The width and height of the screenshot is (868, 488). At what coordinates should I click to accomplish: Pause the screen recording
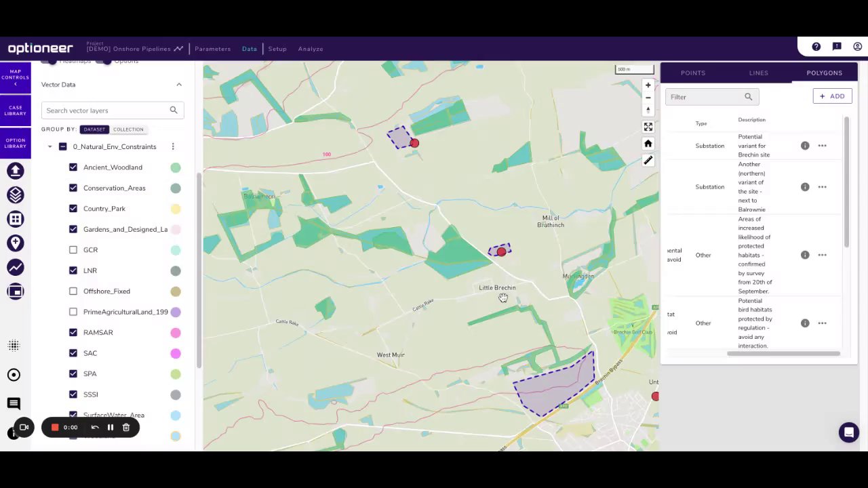(111, 427)
